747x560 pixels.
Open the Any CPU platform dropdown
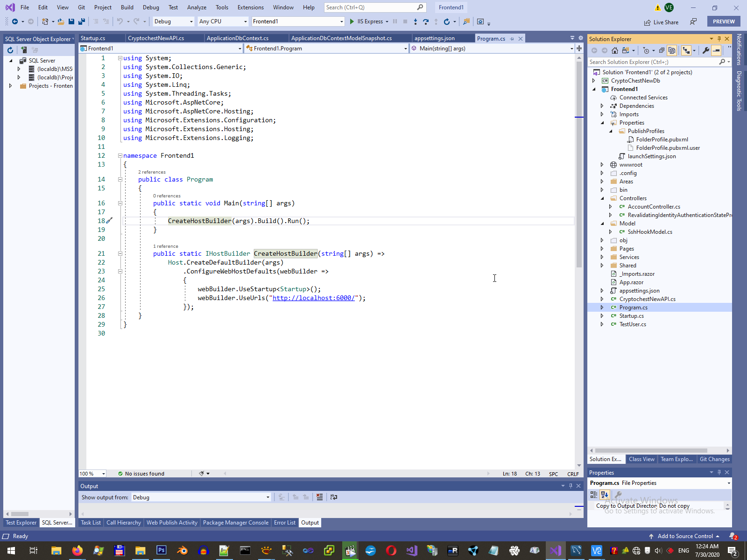[223, 21]
